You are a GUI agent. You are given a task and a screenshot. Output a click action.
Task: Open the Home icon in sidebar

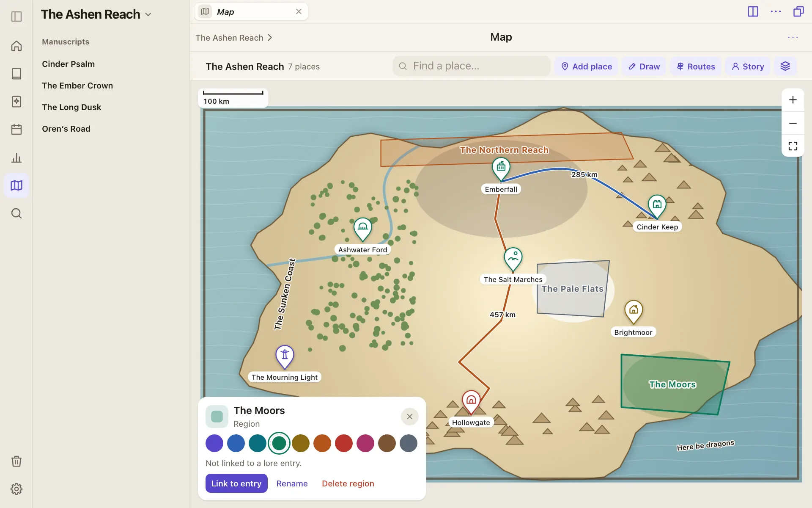point(16,46)
